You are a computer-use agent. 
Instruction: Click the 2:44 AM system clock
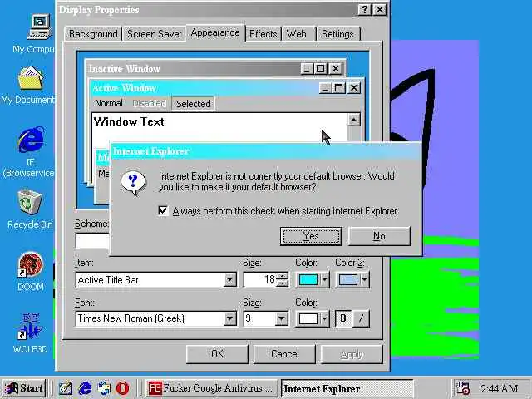(499, 388)
